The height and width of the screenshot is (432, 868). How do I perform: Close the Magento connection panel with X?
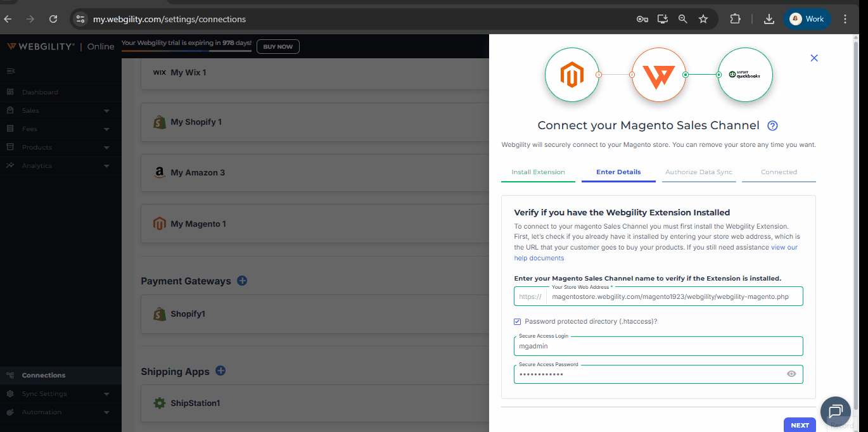(x=814, y=58)
